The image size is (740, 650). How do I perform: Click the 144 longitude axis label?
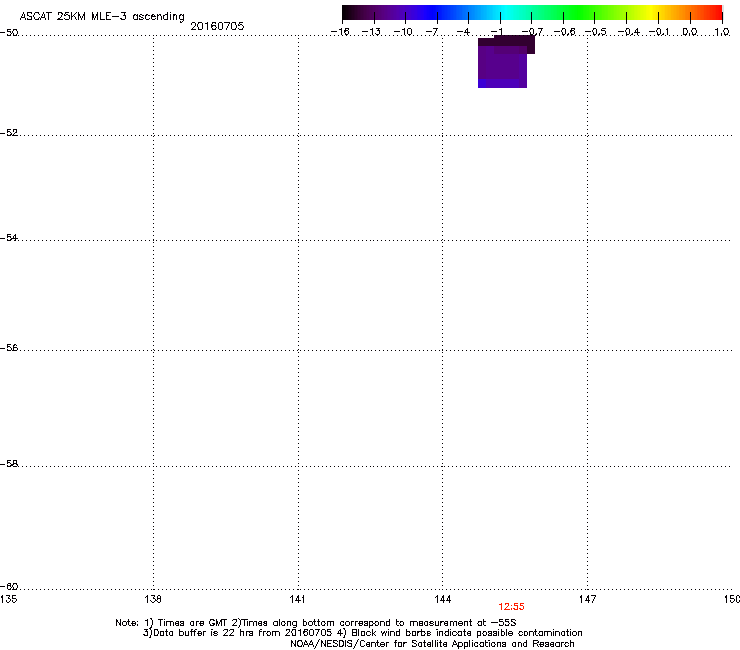(x=442, y=599)
